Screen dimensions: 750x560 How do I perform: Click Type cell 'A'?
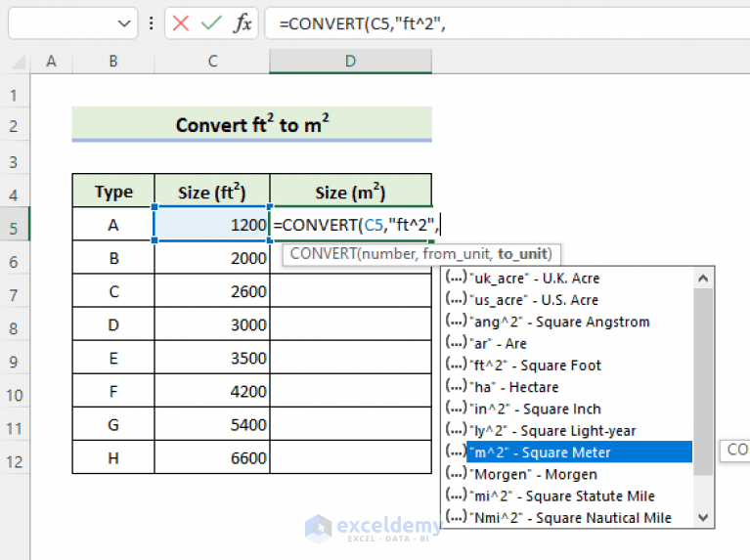(113, 224)
